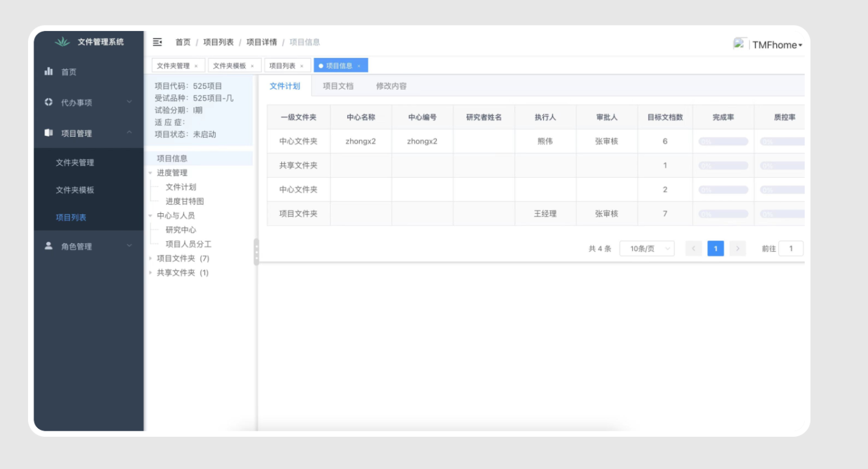Click the 完成率 progress bar in the zhongx2 row
Screen dimensions: 868x469
(723, 141)
